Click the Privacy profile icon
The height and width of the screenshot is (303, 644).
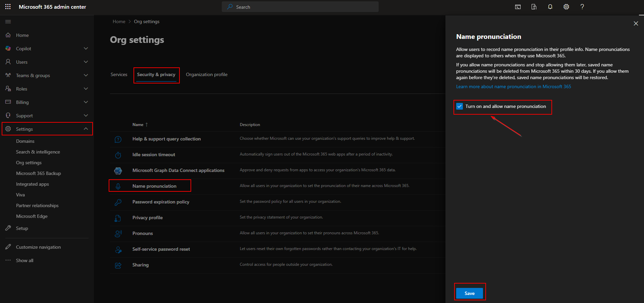click(x=118, y=218)
